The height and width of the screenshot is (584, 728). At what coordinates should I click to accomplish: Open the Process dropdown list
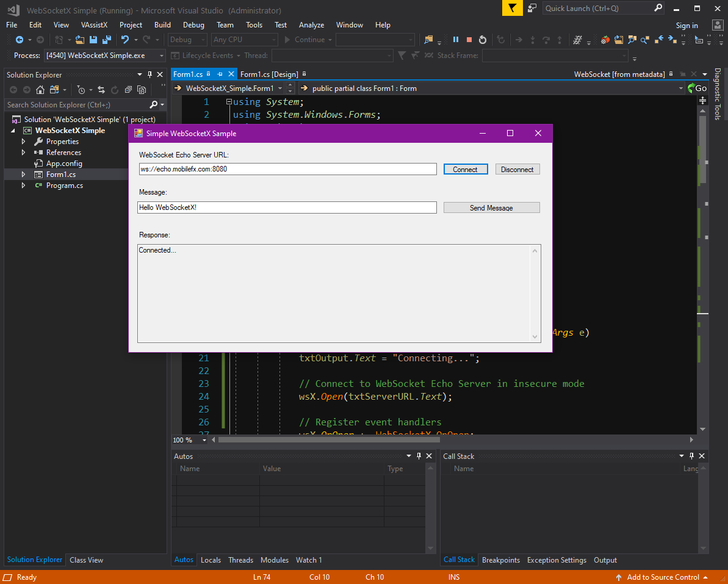pos(162,56)
